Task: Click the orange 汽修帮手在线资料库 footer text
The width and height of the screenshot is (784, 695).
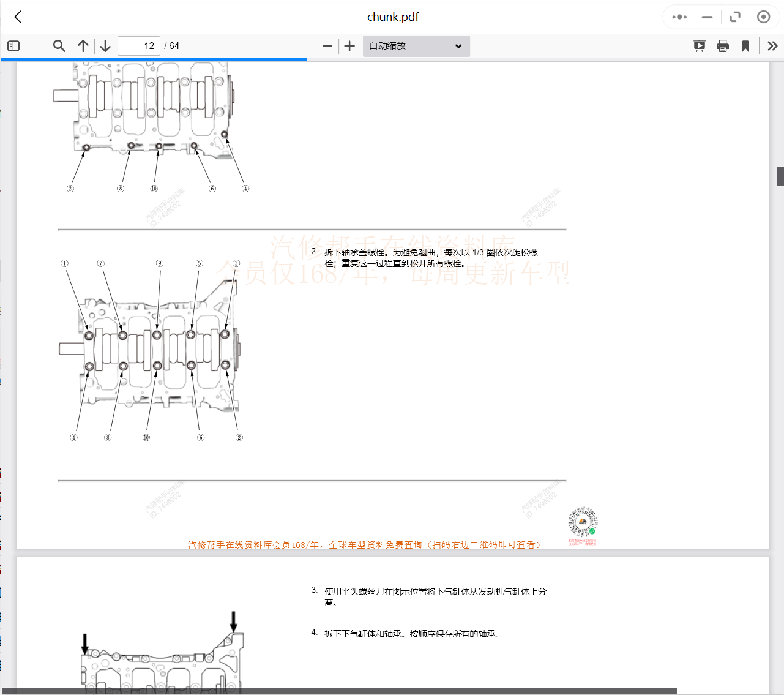Action: pyautogui.click(x=364, y=544)
